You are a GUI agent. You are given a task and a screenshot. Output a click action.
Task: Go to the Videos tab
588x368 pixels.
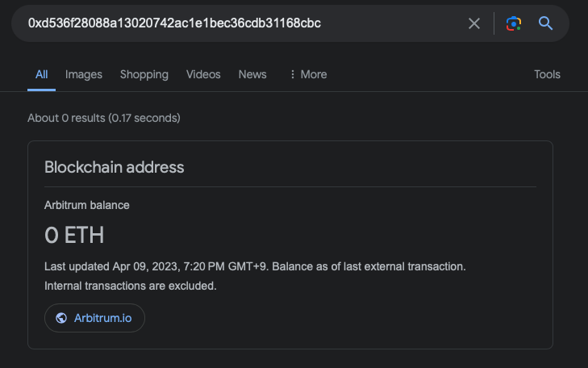203,74
